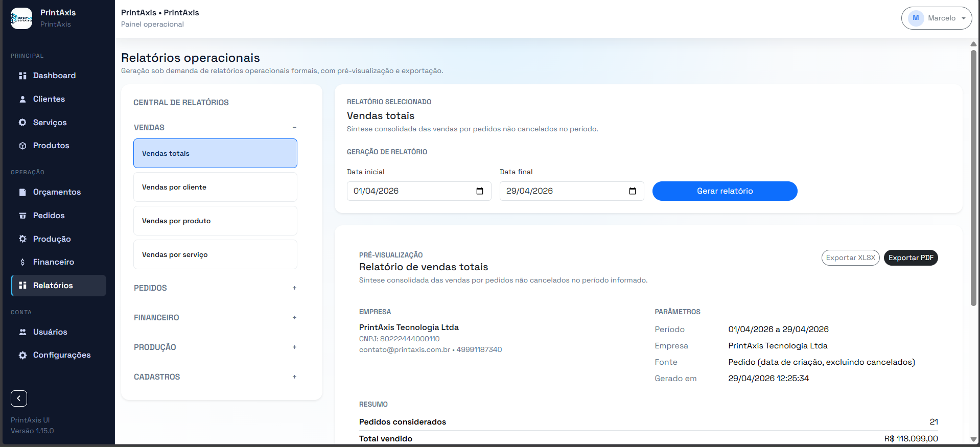980x447 pixels.
Task: Click the total value R$ 118.099,00
Action: pos(911,439)
